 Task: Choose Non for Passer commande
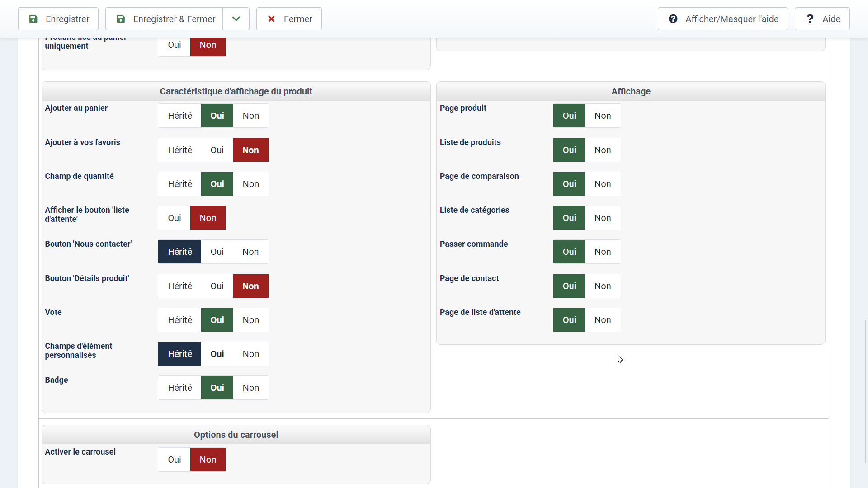[x=603, y=252]
